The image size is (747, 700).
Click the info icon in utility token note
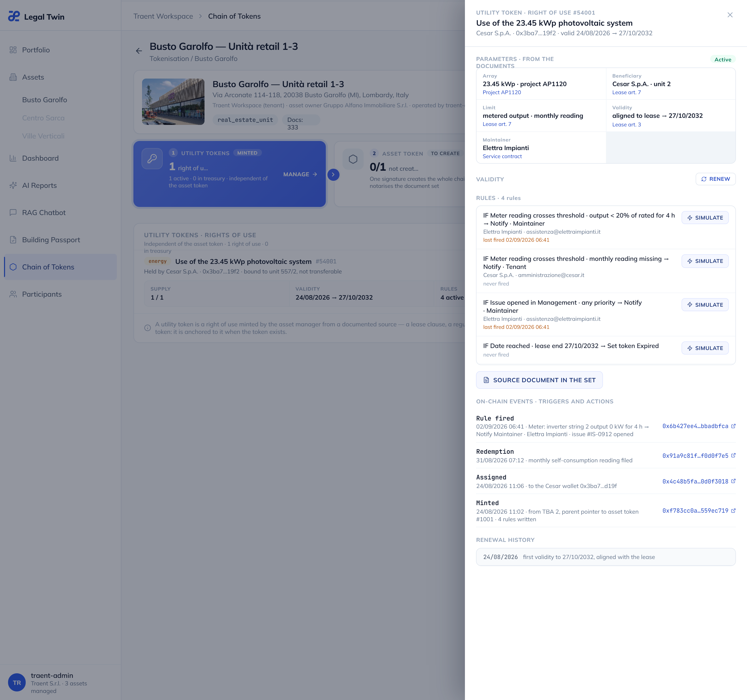pos(148,328)
